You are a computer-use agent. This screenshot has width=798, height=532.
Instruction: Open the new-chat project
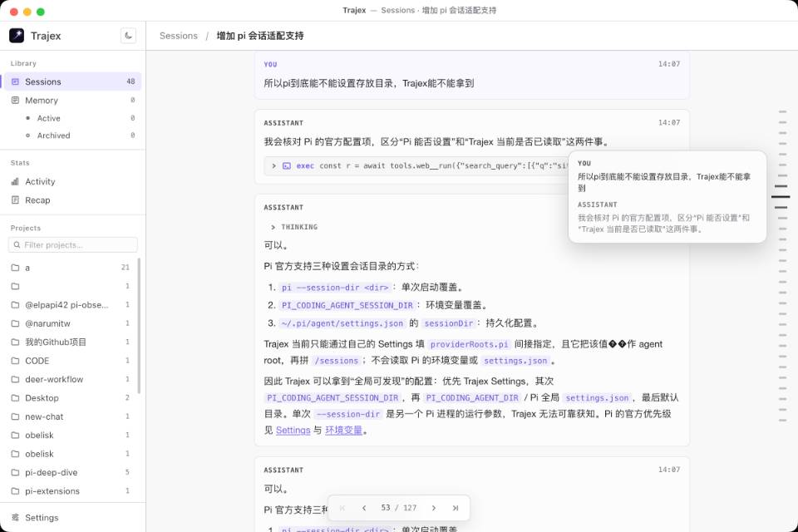[x=71, y=416]
